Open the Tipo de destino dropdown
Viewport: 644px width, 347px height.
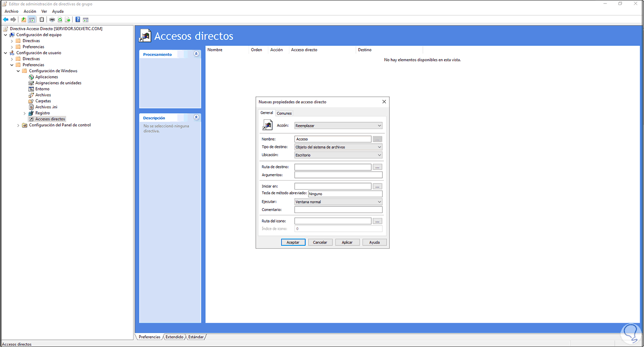pos(338,147)
